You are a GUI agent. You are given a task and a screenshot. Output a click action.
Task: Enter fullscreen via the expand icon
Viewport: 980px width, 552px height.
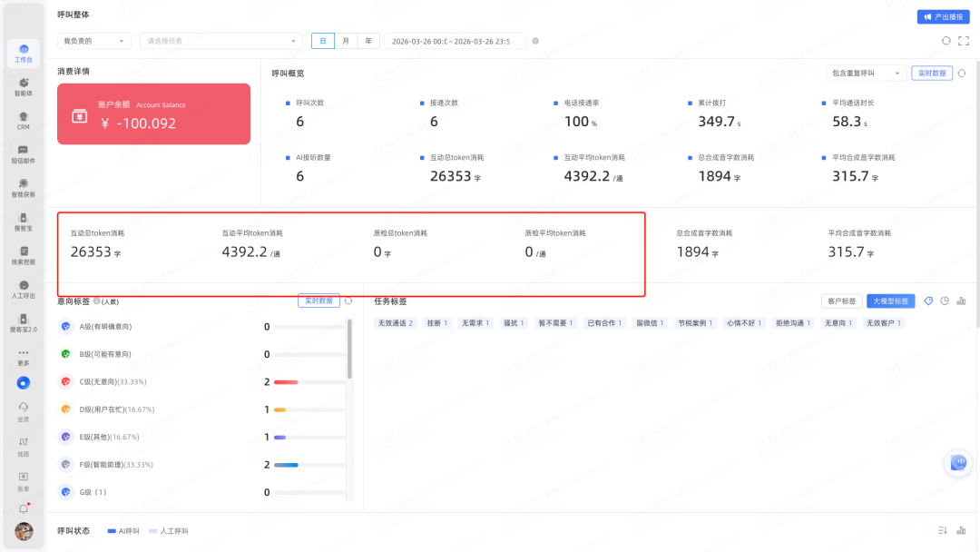point(963,41)
